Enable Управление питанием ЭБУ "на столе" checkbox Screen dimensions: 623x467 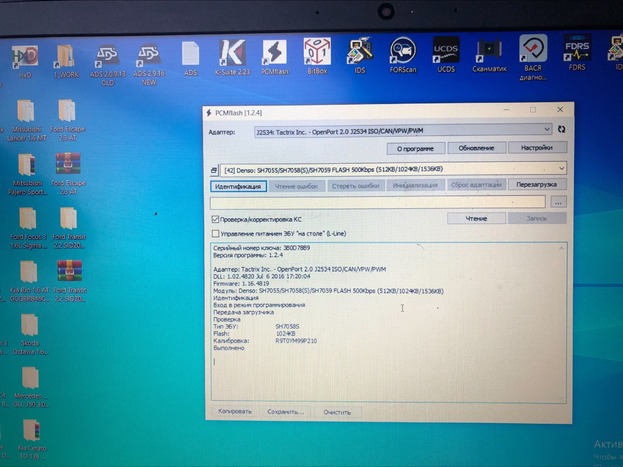click(215, 232)
